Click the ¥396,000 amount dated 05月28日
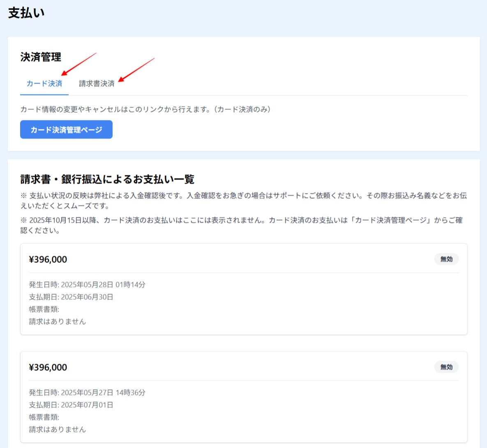 [x=48, y=260]
